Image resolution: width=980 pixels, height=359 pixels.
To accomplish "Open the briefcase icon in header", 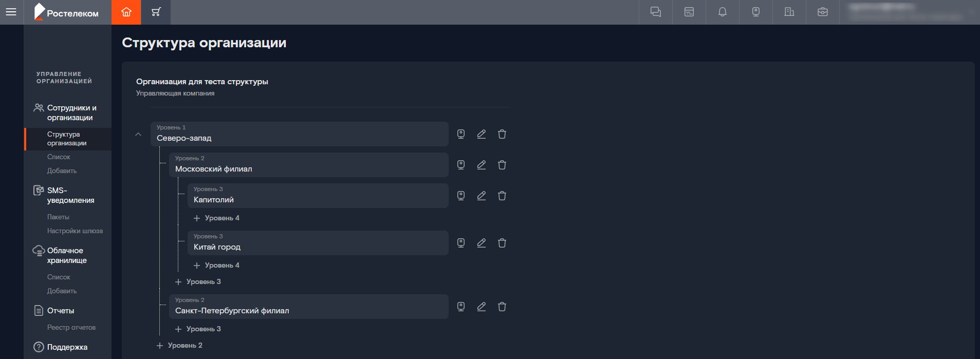I will [x=823, y=12].
